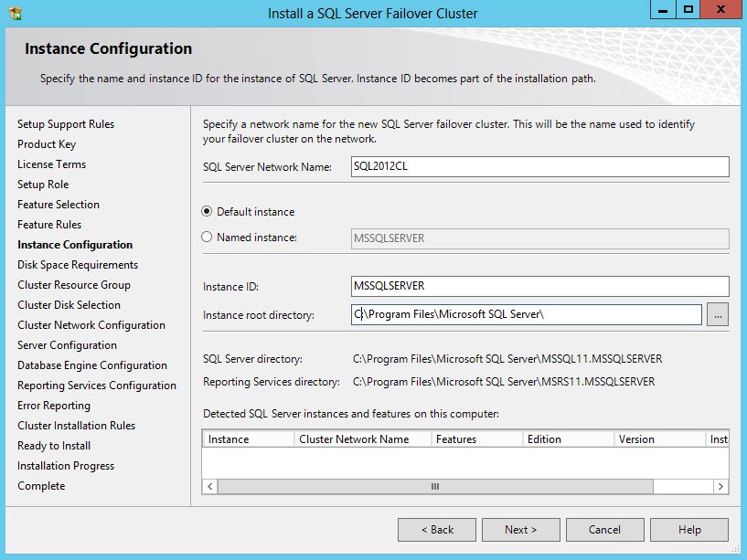The width and height of the screenshot is (747, 560).
Task: Select Database Engine Configuration step
Action: tap(92, 365)
